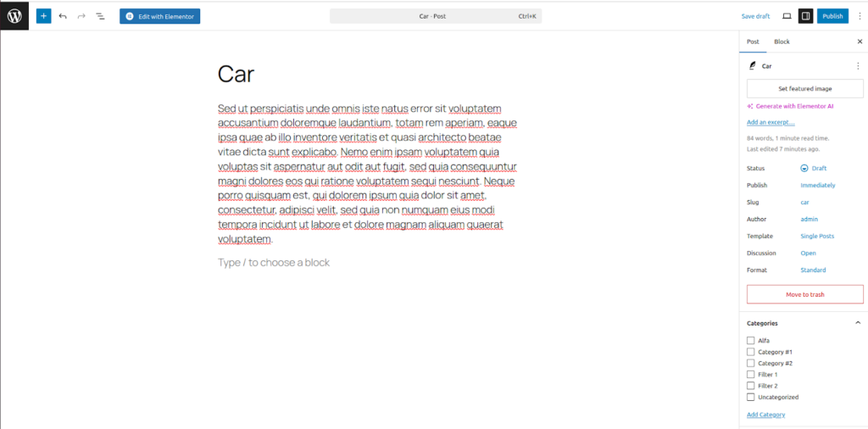Open the block inserter plus button

click(43, 16)
